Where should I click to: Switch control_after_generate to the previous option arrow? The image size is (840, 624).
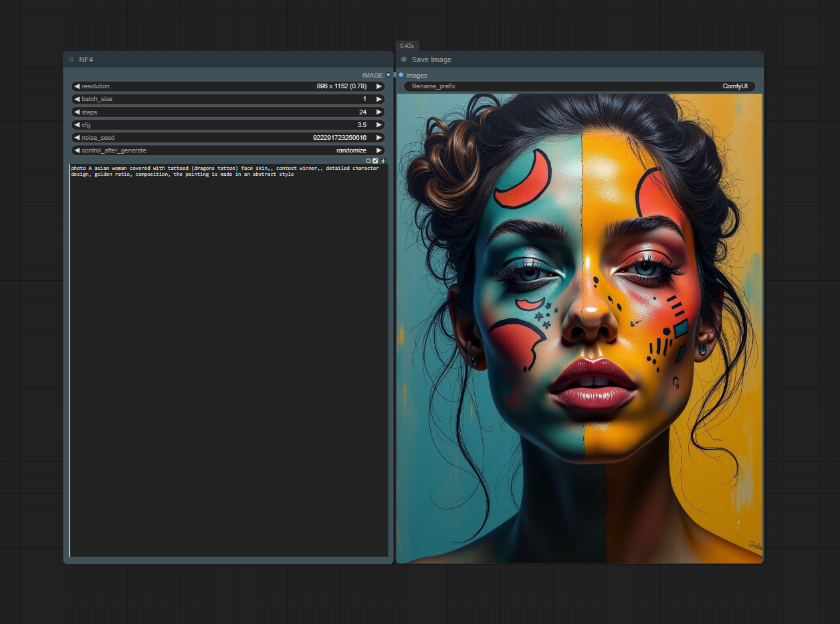point(77,150)
